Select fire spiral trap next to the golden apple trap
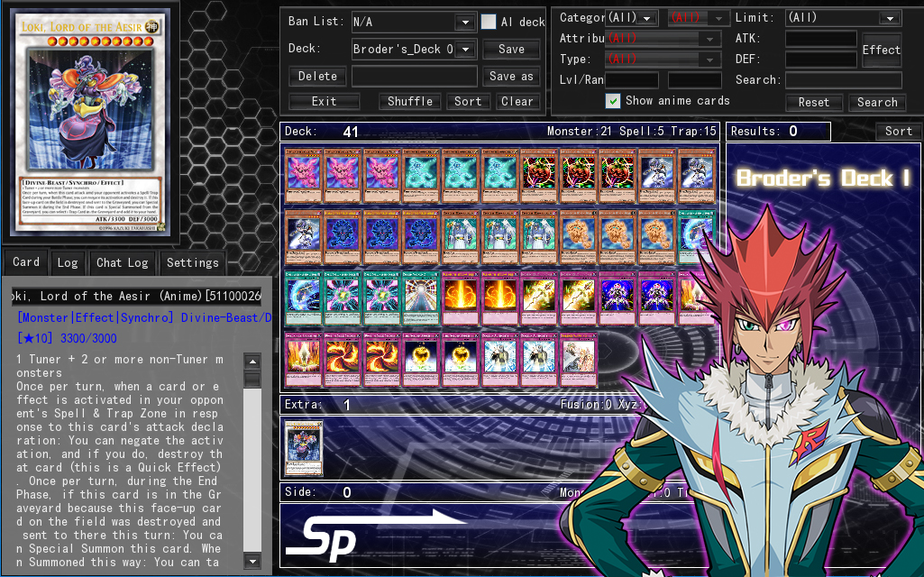The height and width of the screenshot is (577, 924). [382, 360]
